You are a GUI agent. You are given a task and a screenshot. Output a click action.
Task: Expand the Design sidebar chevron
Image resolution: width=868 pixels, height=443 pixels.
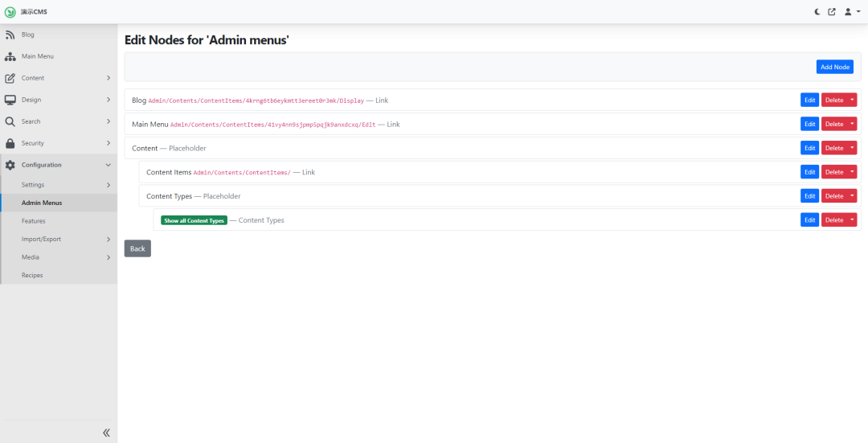point(108,100)
